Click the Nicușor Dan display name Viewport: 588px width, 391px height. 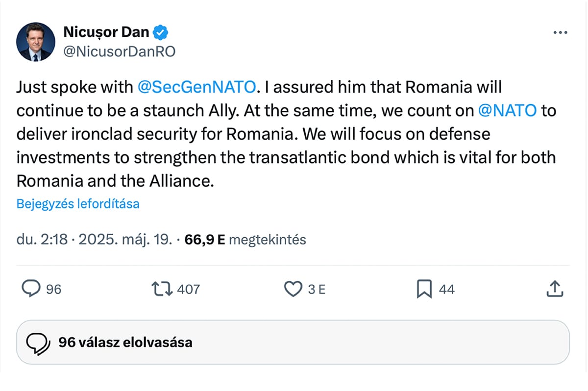coord(106,32)
